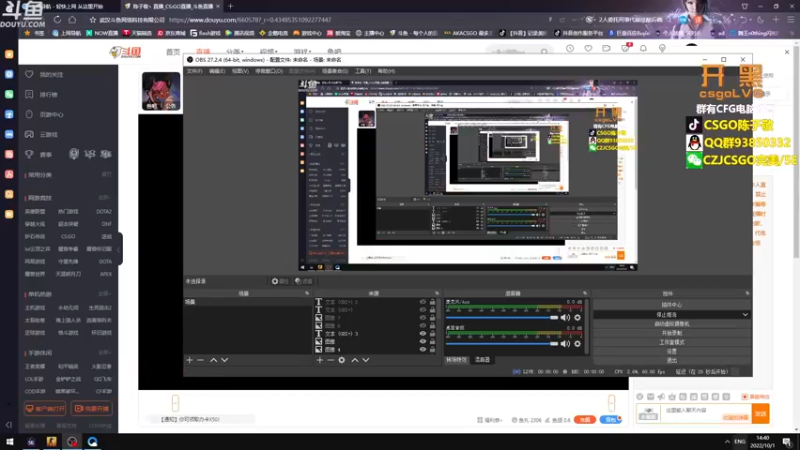Click the orange 充值 button on Douyu
Image resolution: width=800 pixels, height=450 pixels.
[x=585, y=419]
